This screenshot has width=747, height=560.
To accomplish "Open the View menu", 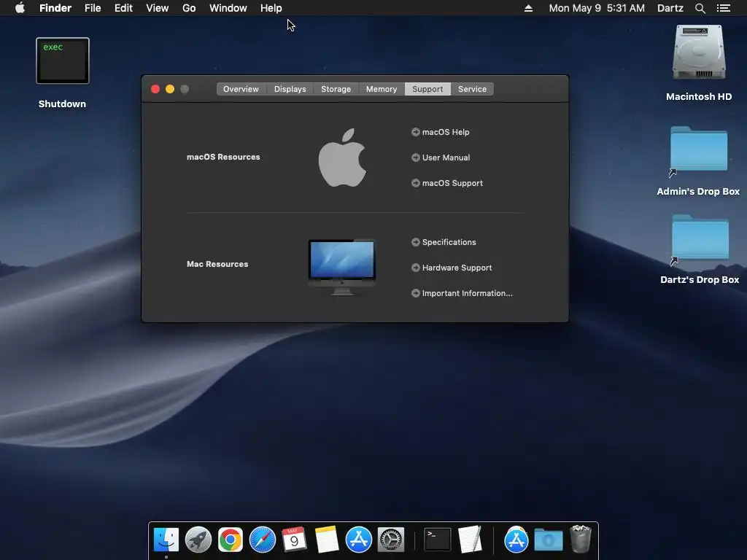I will click(158, 8).
